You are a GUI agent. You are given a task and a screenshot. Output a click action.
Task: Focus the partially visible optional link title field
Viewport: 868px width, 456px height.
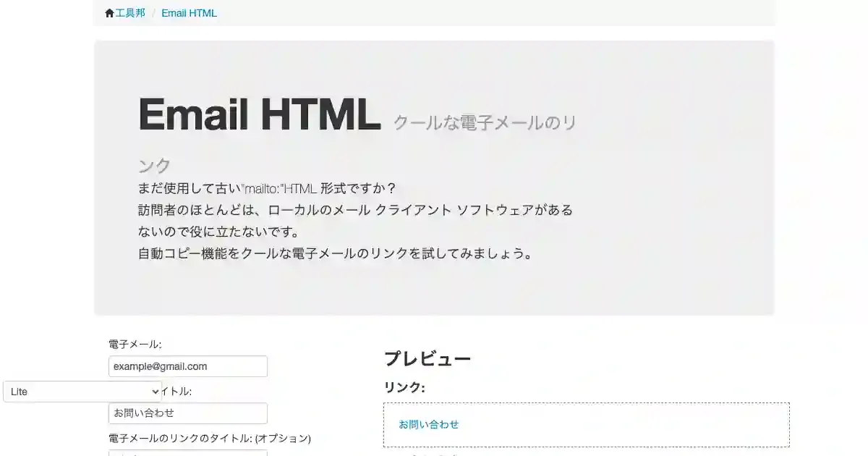[x=188, y=453]
